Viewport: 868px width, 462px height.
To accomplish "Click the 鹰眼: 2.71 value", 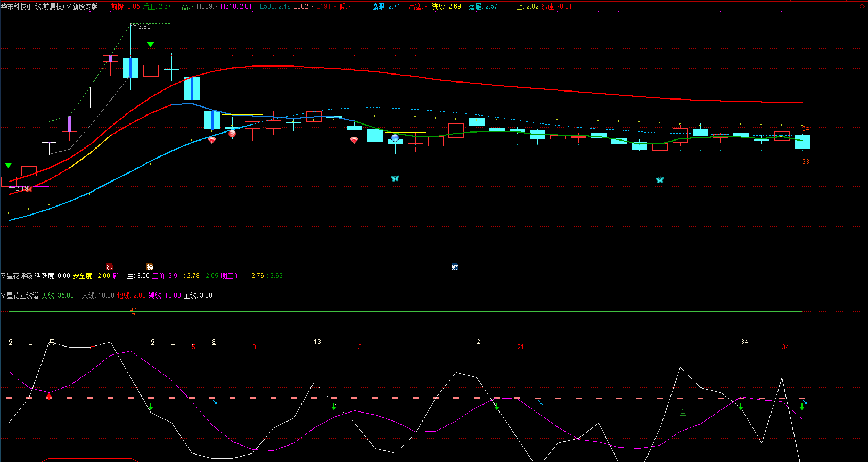I will pos(386,6).
